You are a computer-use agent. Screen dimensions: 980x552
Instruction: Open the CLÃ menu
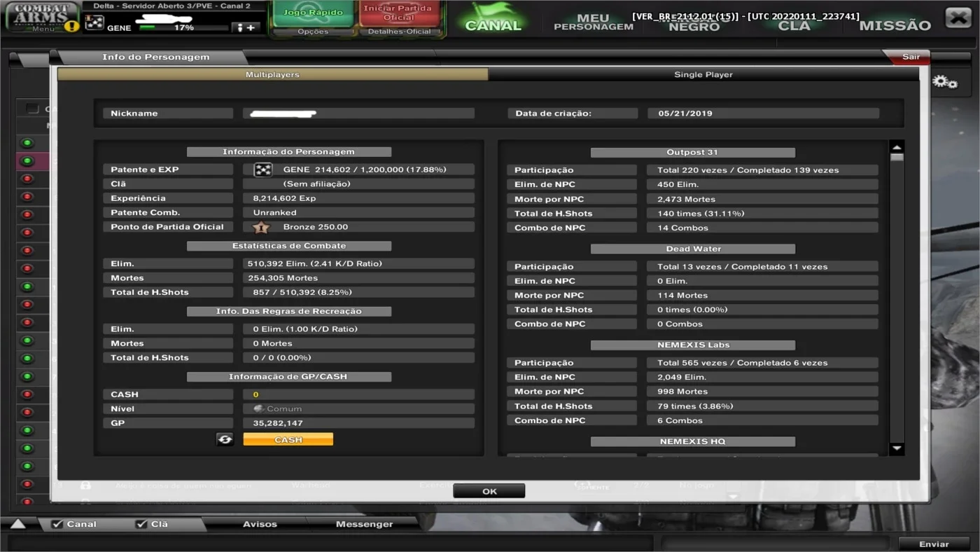[794, 25]
